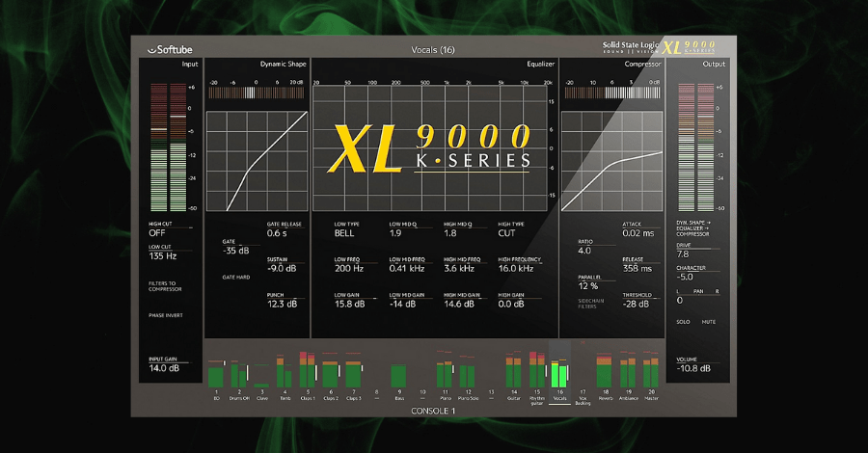Click the small XL 9000 K-Series logo
This screenshot has width=868, height=453.
click(x=690, y=47)
